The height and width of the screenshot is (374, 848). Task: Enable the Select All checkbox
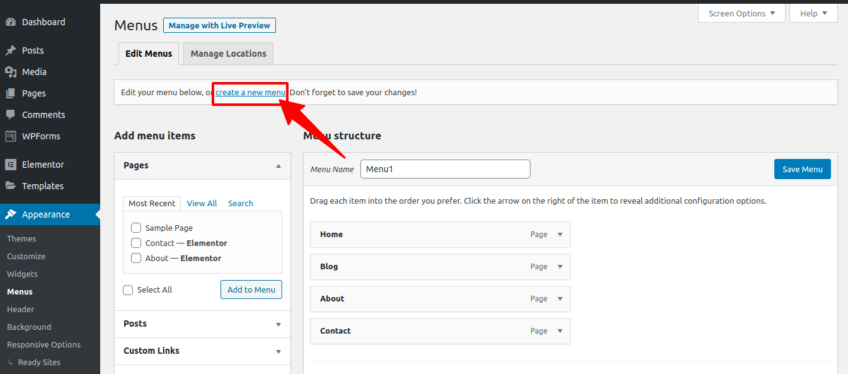coord(128,290)
